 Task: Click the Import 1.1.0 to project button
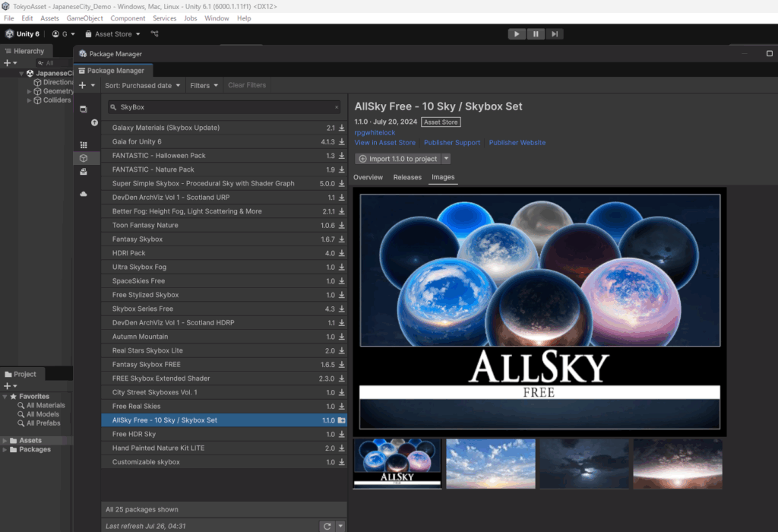pyautogui.click(x=398, y=159)
